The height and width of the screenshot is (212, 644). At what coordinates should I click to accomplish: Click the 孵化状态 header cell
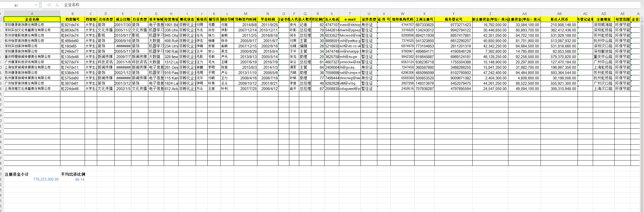click(187, 19)
